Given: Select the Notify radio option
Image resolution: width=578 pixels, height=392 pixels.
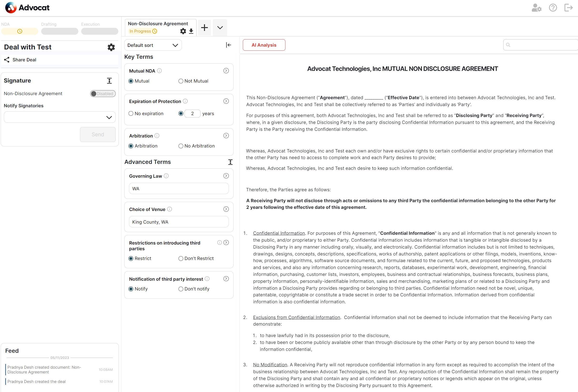Looking at the screenshot, I should click(131, 289).
